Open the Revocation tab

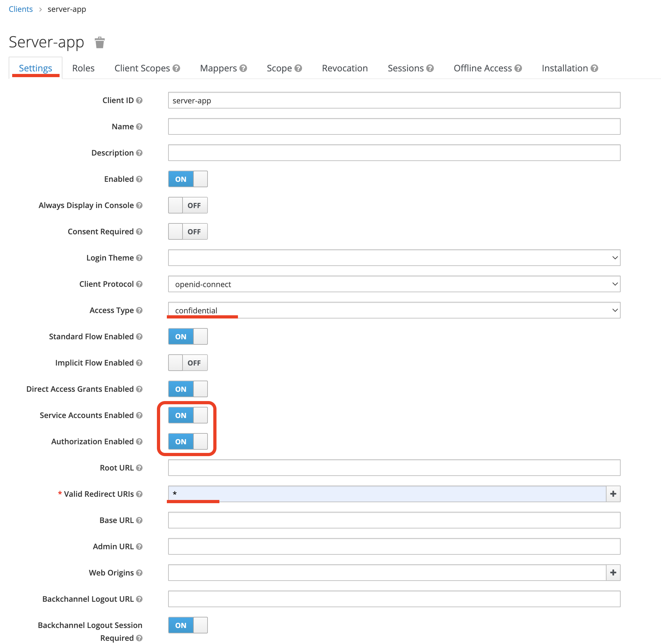point(345,68)
